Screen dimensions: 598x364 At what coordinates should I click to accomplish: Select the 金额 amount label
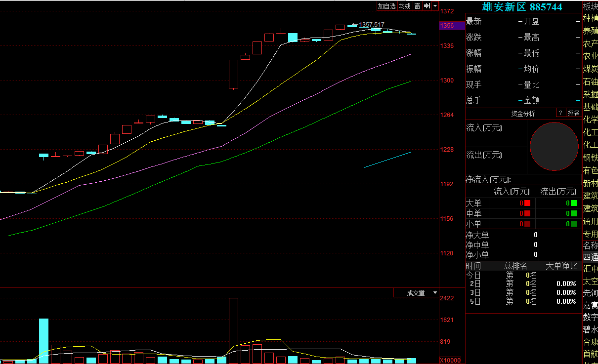532,101
